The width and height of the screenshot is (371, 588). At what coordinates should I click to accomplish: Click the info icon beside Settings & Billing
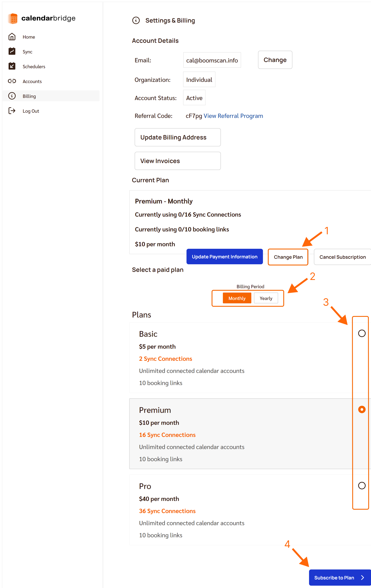tap(136, 21)
